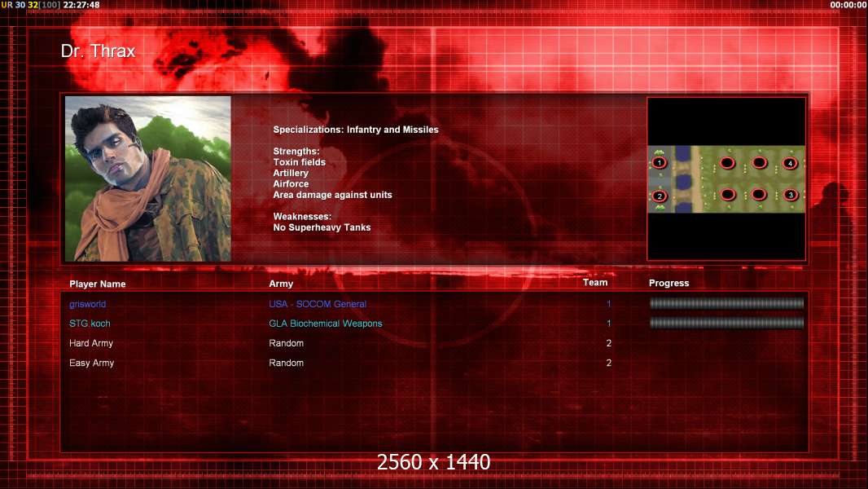Click the 22:27:48 clock in top overlay

point(81,4)
